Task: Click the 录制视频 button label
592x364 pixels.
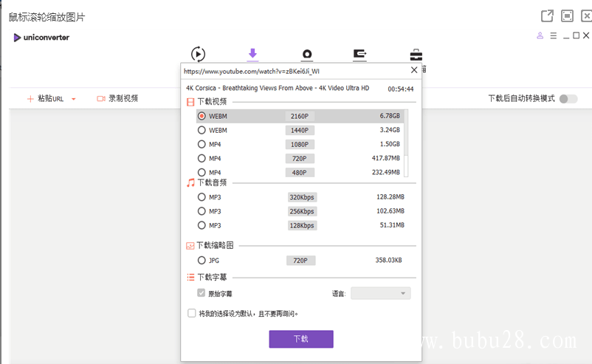Action: click(x=123, y=98)
